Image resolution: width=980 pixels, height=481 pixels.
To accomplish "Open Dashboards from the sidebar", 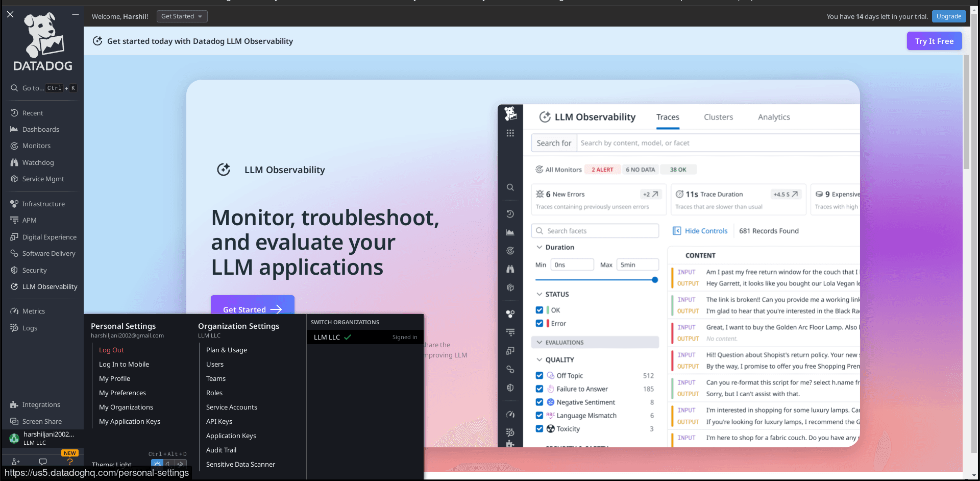I will click(x=40, y=129).
